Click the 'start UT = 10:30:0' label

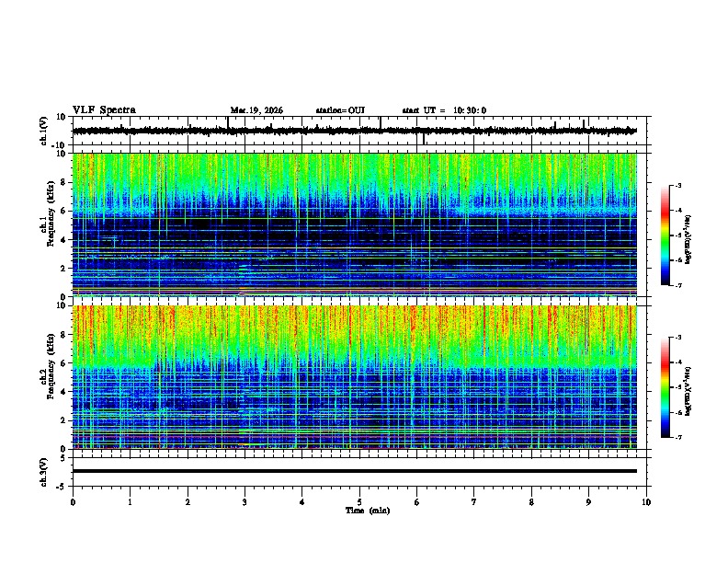pos(444,110)
